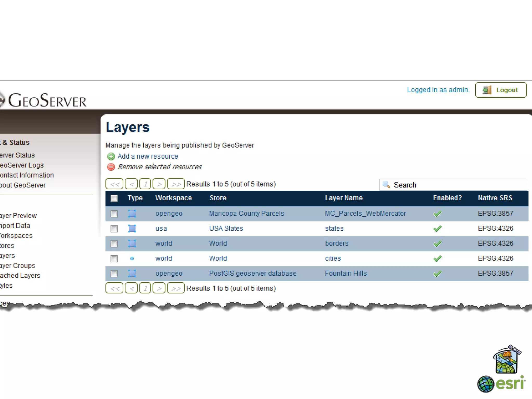Open the MC_Parcels_WebMercator layer link
This screenshot has height=399, width=532.
pos(365,214)
